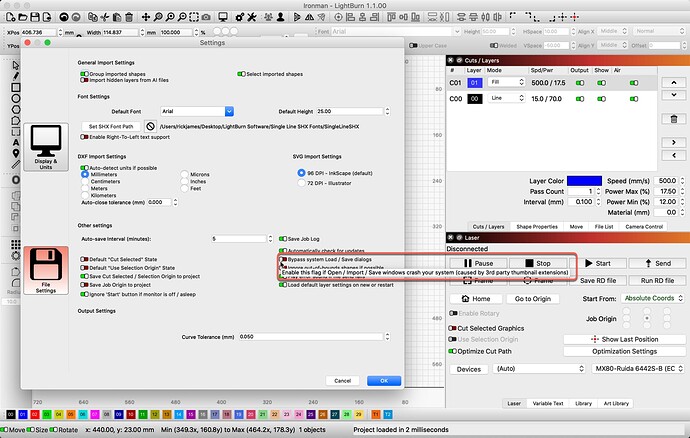
Task: Create a new file from main toolbar
Action: click(x=11, y=17)
